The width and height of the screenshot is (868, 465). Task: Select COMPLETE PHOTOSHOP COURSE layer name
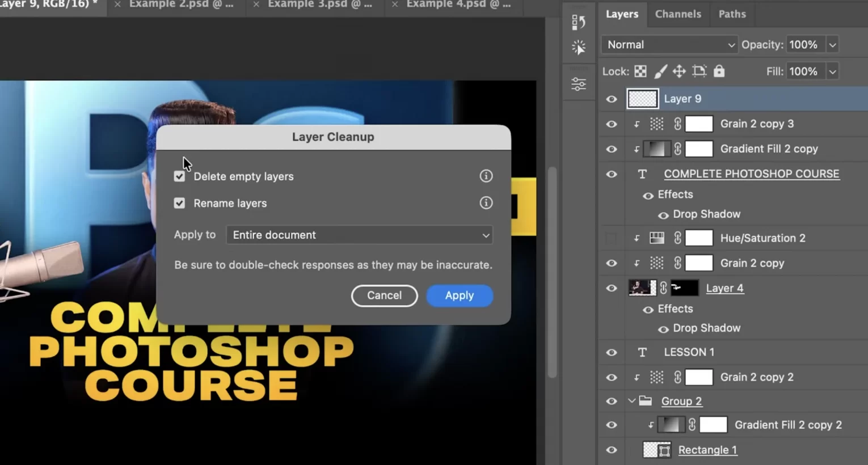point(752,174)
